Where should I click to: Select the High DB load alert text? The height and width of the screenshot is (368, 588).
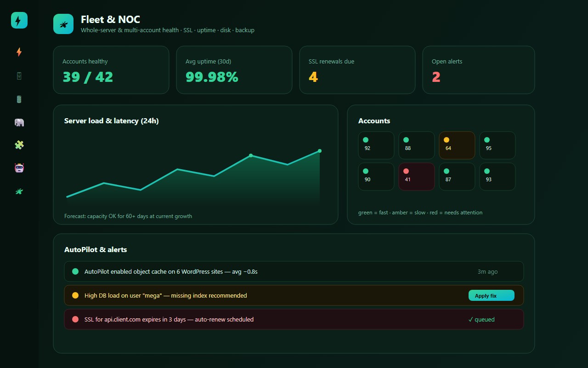tap(166, 295)
